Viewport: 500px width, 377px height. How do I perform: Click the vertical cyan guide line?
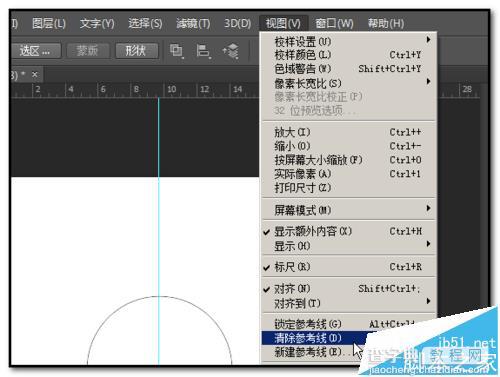click(159, 230)
